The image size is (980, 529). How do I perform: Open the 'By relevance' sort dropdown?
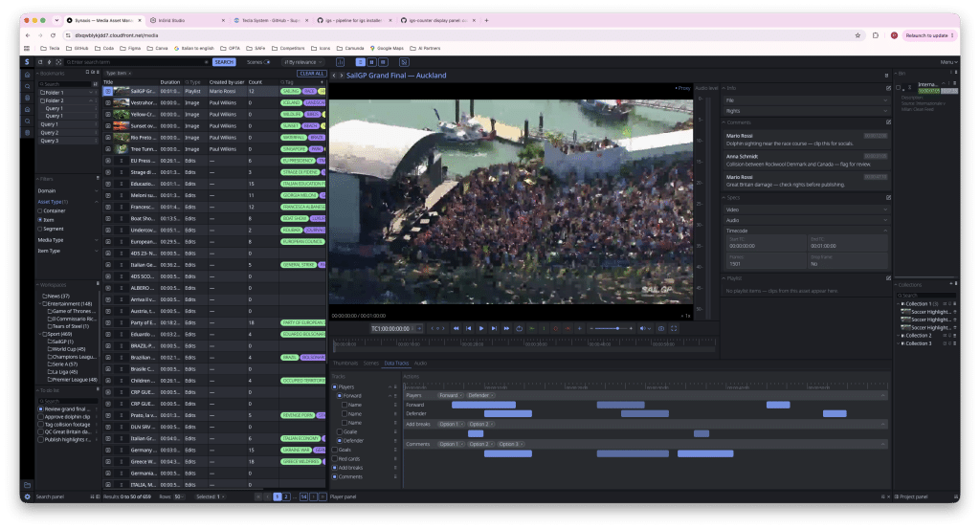[x=302, y=62]
